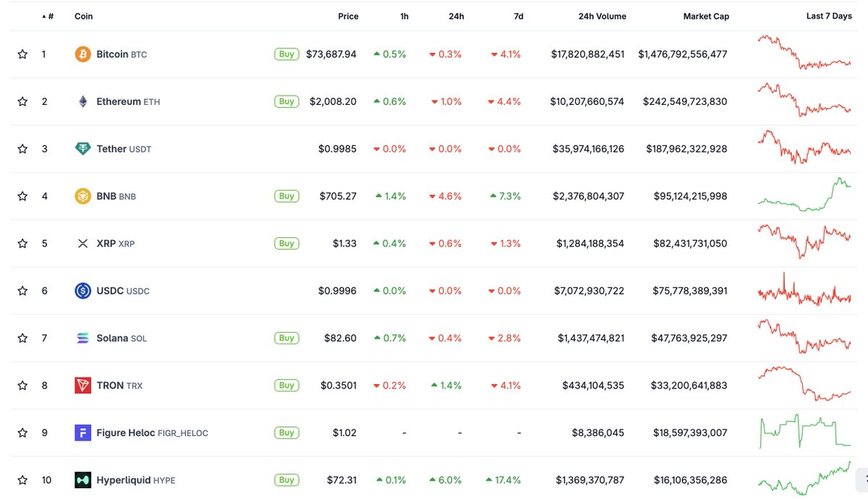Sort by the 24h change column
This screenshot has width=868, height=502.
click(456, 16)
